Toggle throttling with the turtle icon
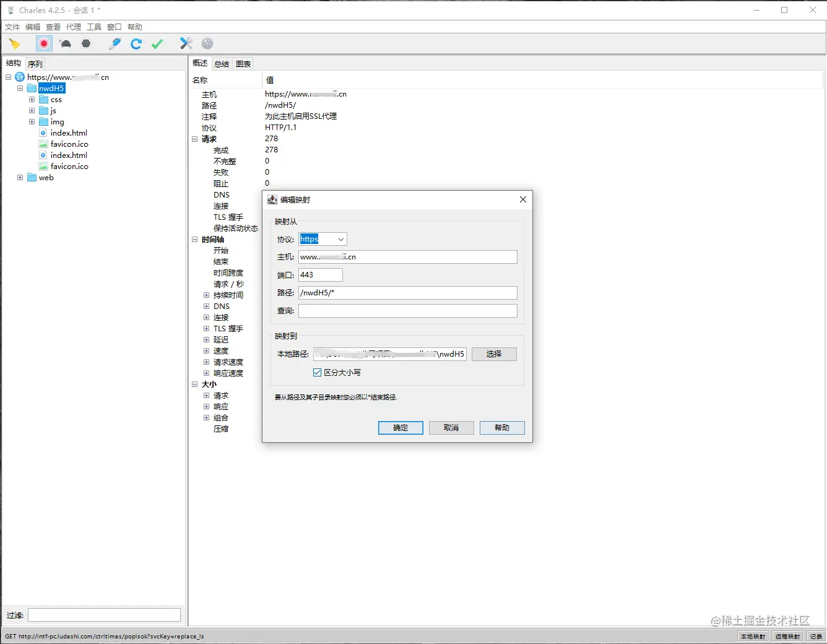 tap(65, 43)
